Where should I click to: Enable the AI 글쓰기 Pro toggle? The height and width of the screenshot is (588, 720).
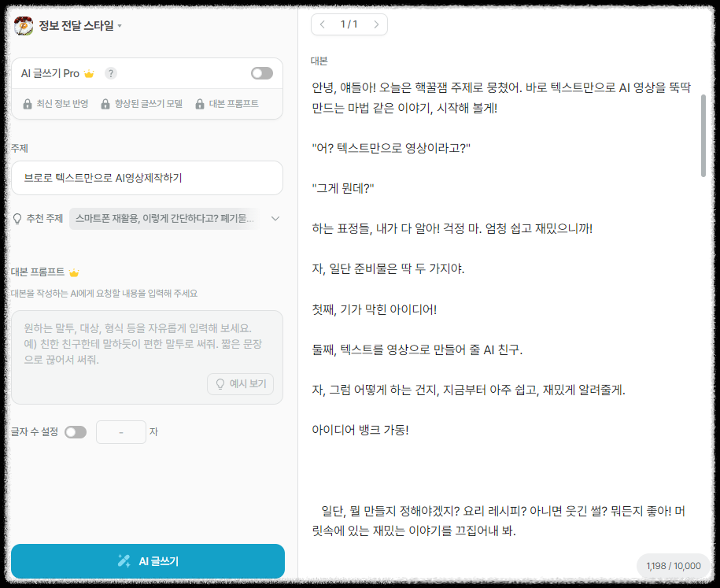pos(261,72)
